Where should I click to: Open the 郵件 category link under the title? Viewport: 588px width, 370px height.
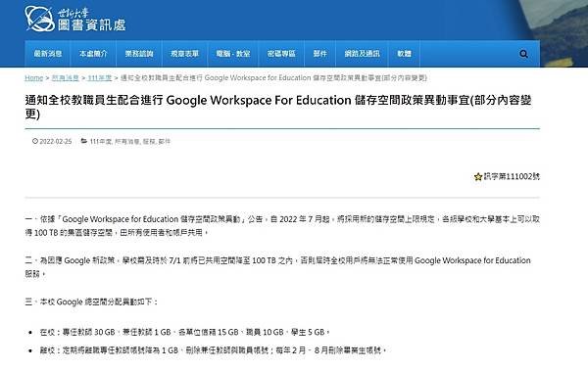coord(165,142)
